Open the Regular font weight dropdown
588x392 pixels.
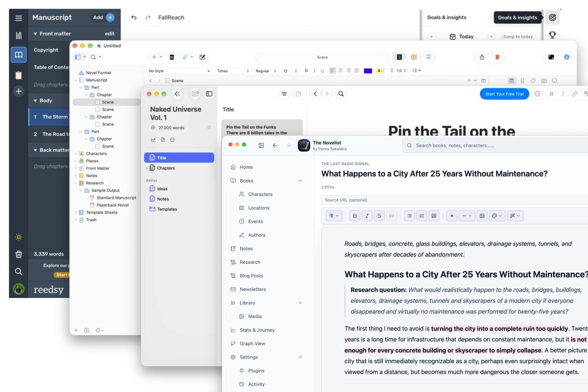266,71
